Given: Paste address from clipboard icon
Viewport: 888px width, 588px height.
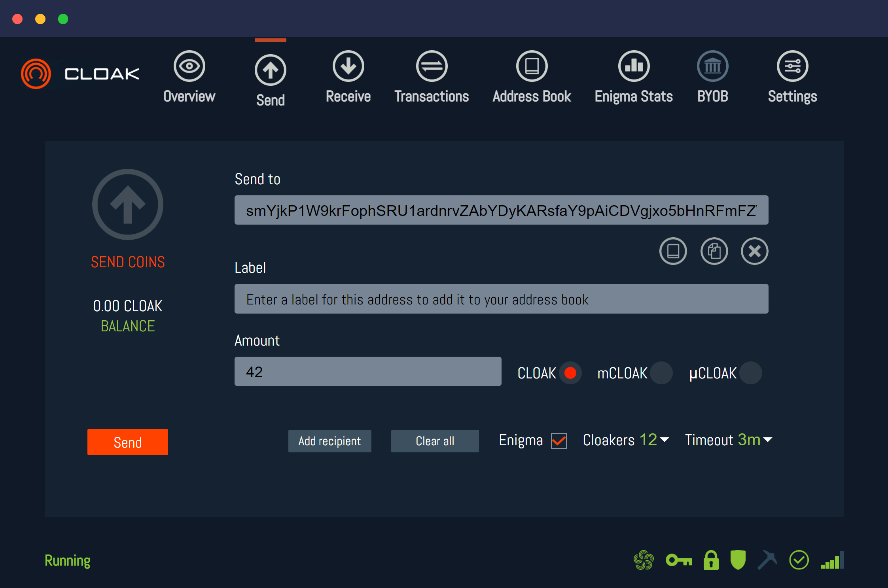Looking at the screenshot, I should 714,251.
